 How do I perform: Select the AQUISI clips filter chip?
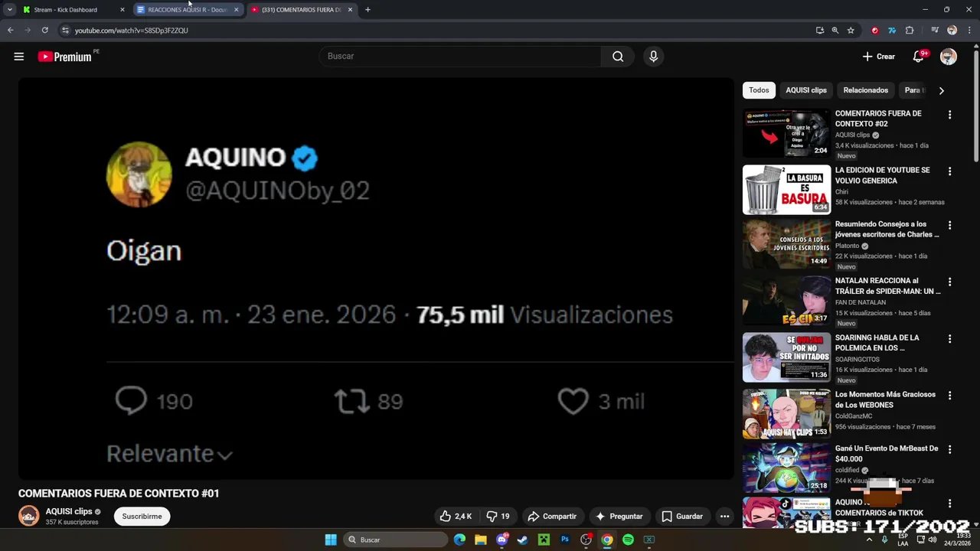coord(806,90)
